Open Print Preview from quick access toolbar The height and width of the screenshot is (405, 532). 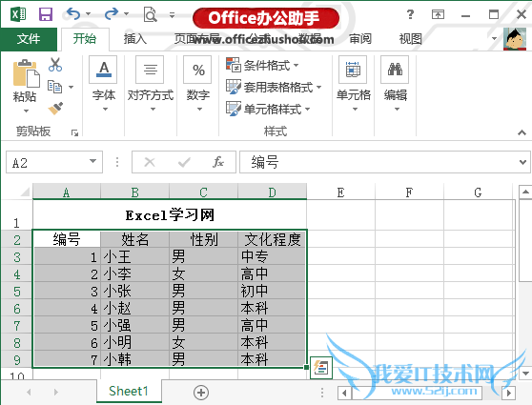pos(150,14)
